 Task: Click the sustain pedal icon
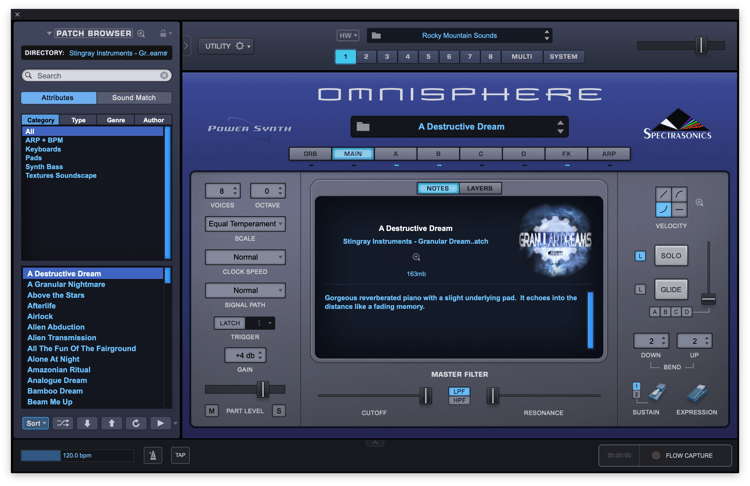(x=657, y=393)
